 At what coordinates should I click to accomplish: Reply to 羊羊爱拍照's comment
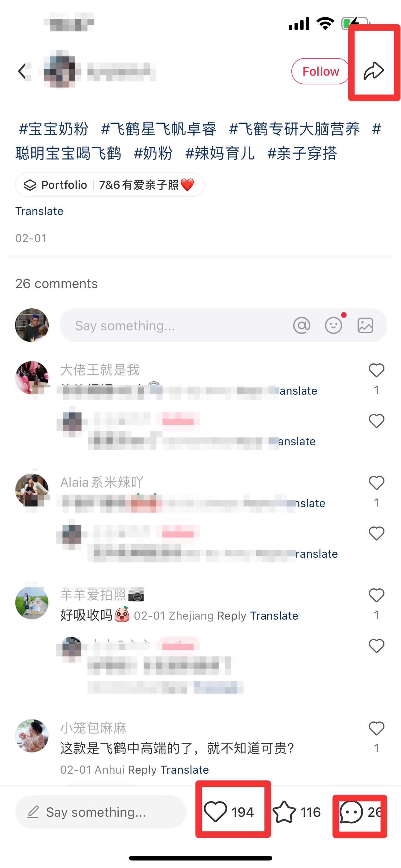[x=232, y=616]
